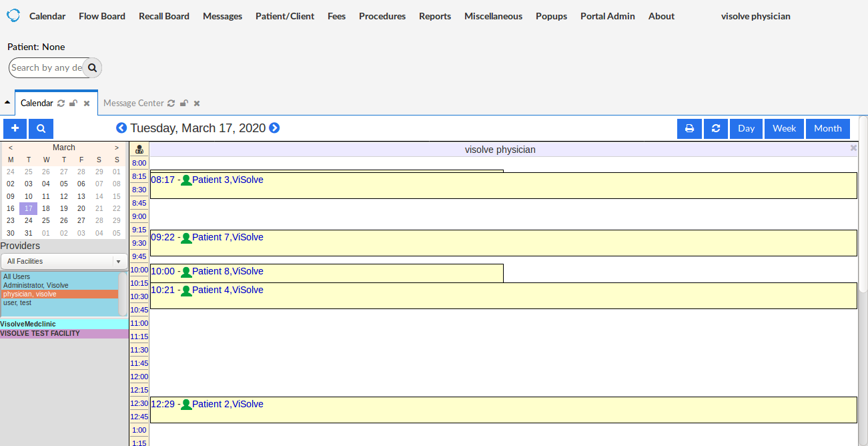Click the 8:00 time slot link
Viewport: 868px width, 446px height.
click(x=139, y=163)
